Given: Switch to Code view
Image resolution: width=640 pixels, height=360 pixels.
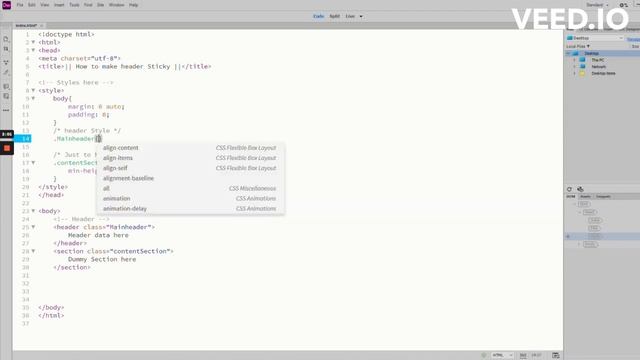Looking at the screenshot, I should [x=318, y=16].
